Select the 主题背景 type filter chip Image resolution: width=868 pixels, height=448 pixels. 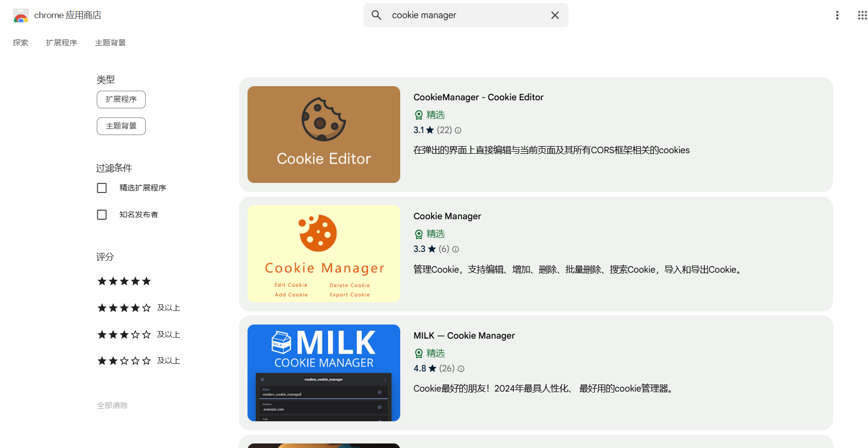pos(121,126)
